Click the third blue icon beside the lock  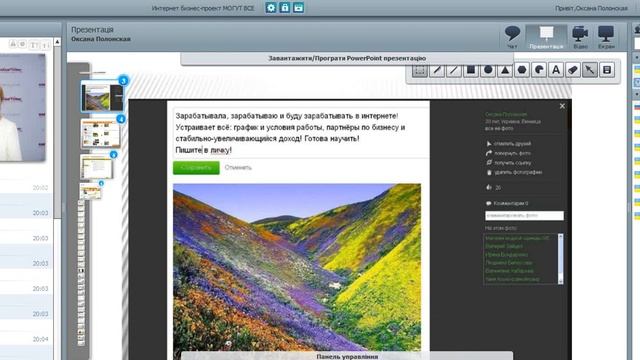(x=298, y=8)
